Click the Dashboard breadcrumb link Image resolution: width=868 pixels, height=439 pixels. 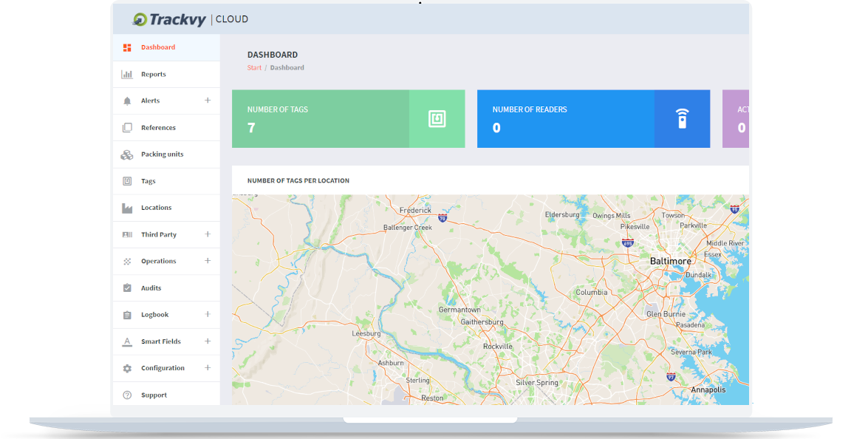tap(287, 67)
